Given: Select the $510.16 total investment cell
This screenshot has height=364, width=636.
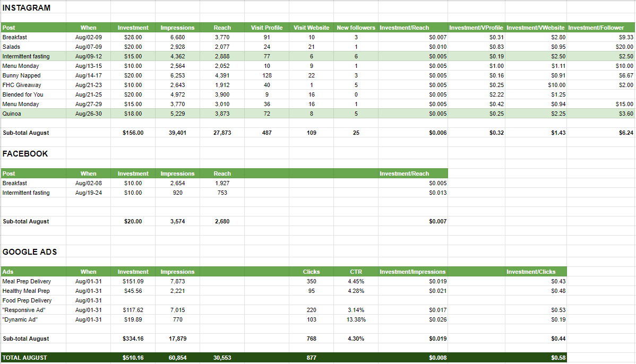Looking at the screenshot, I should (133, 358).
